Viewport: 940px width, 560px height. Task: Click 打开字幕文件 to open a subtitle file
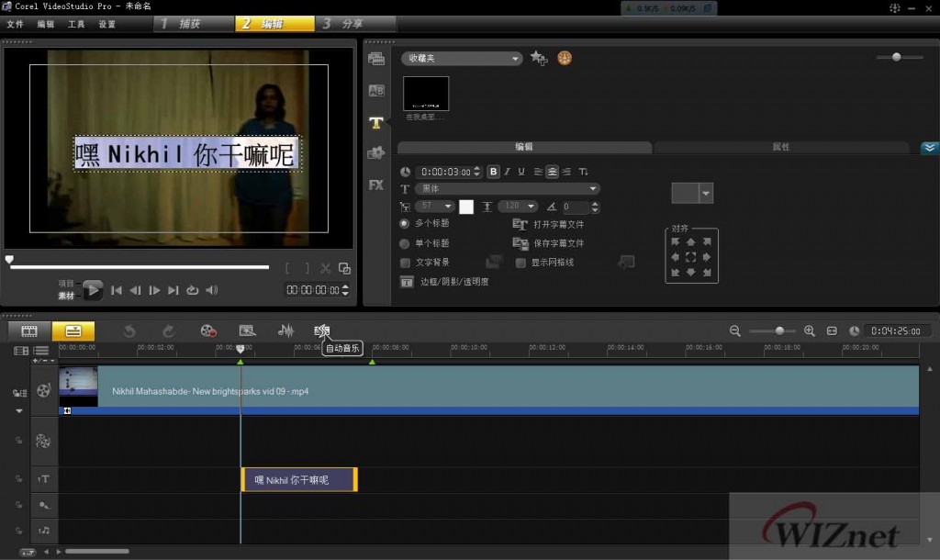tap(548, 224)
